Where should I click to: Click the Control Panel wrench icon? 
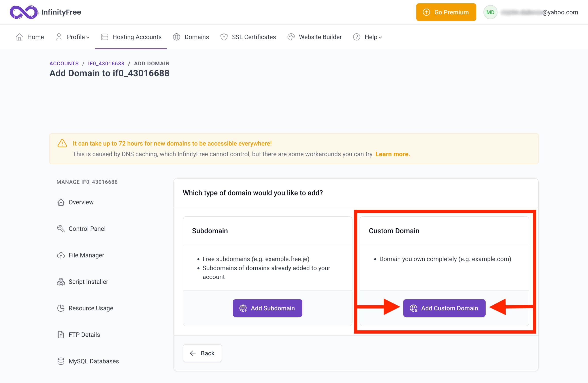click(x=61, y=229)
